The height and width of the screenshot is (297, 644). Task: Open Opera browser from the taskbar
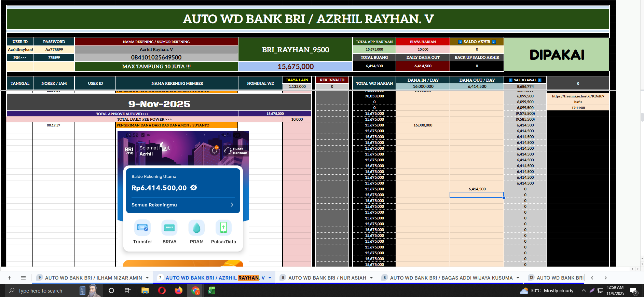pyautogui.click(x=162, y=291)
